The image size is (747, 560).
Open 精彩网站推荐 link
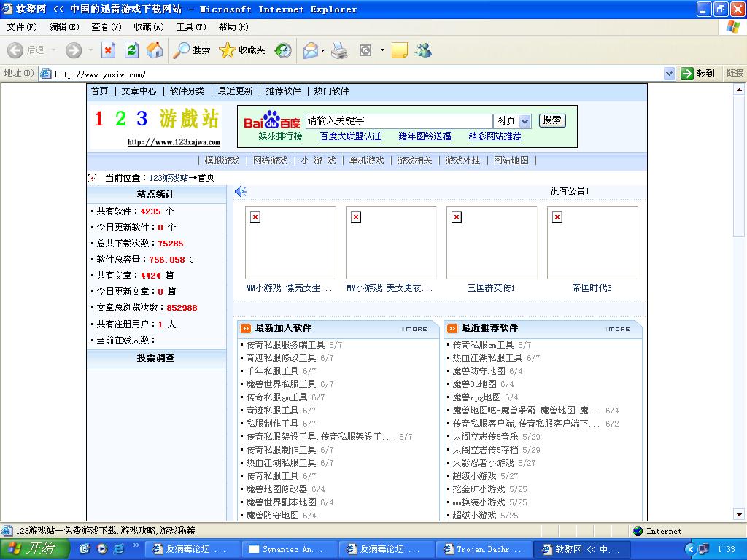[495, 136]
